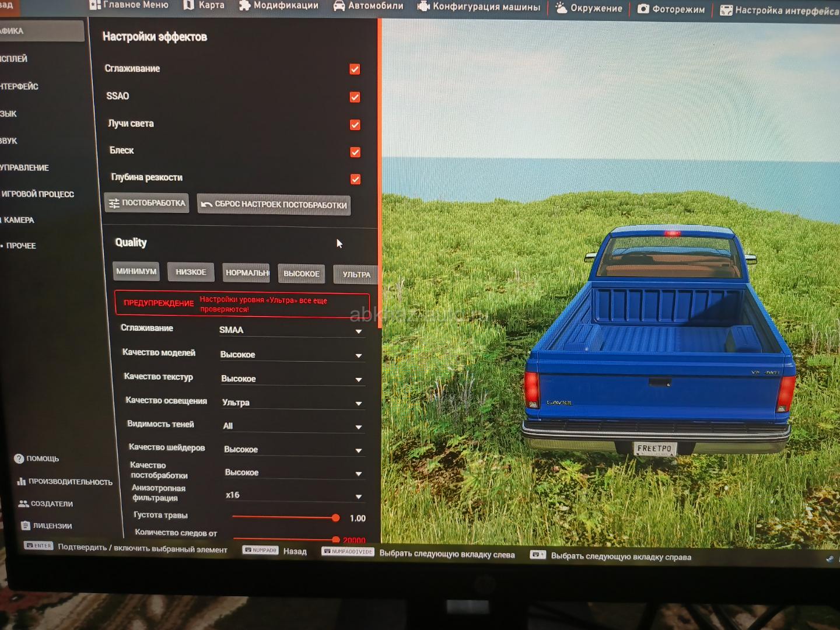
Task: Switch to the УПРАВЛЕНИЕ settings tab
Action: tap(24, 167)
